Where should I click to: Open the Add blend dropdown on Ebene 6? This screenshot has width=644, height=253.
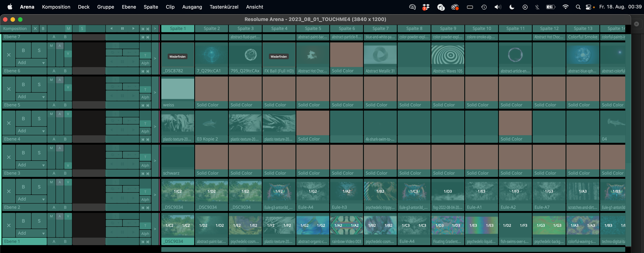[31, 62]
